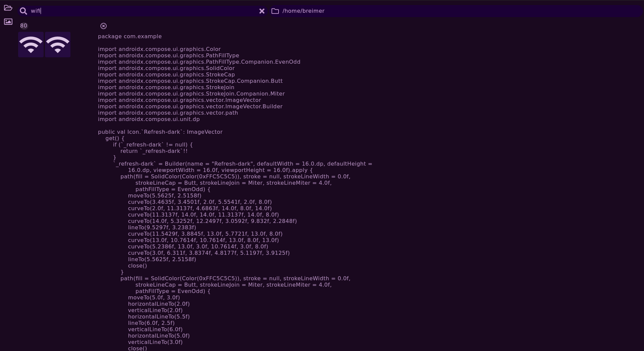This screenshot has height=351, width=644.
Task: Click the 'horizontalLineTo(5.5f)' line
Action: pos(159,316)
